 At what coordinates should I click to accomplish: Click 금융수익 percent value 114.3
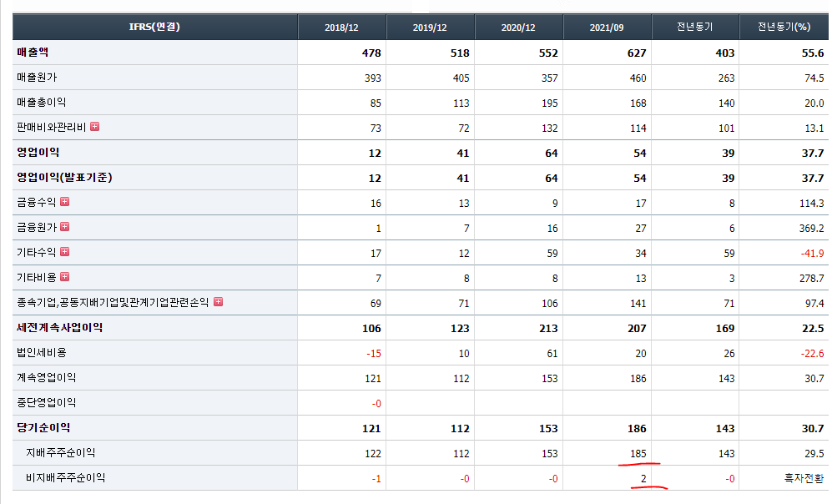(x=811, y=204)
